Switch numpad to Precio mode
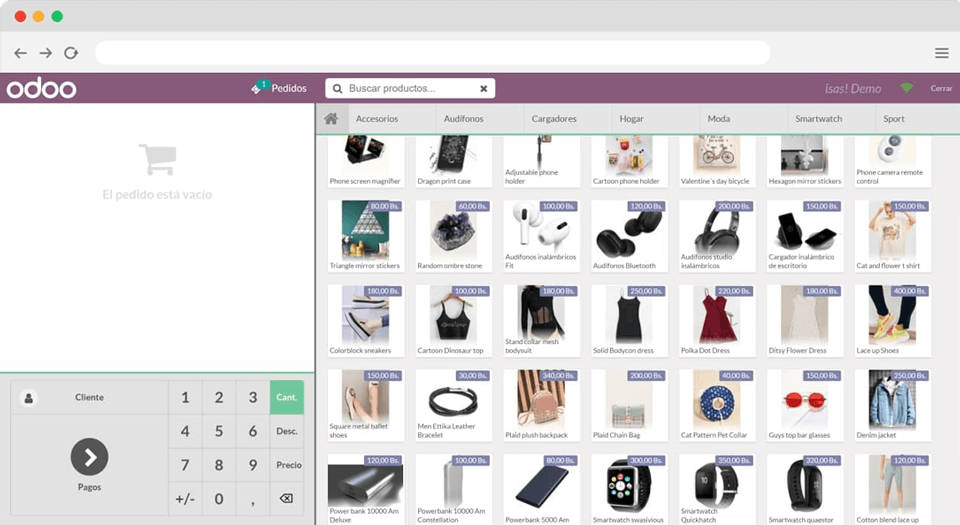960x525 pixels. [x=288, y=465]
